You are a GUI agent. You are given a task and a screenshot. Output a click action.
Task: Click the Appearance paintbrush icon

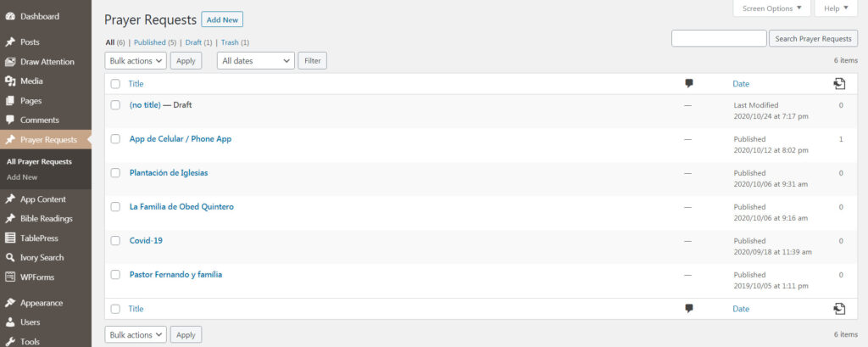(x=10, y=303)
